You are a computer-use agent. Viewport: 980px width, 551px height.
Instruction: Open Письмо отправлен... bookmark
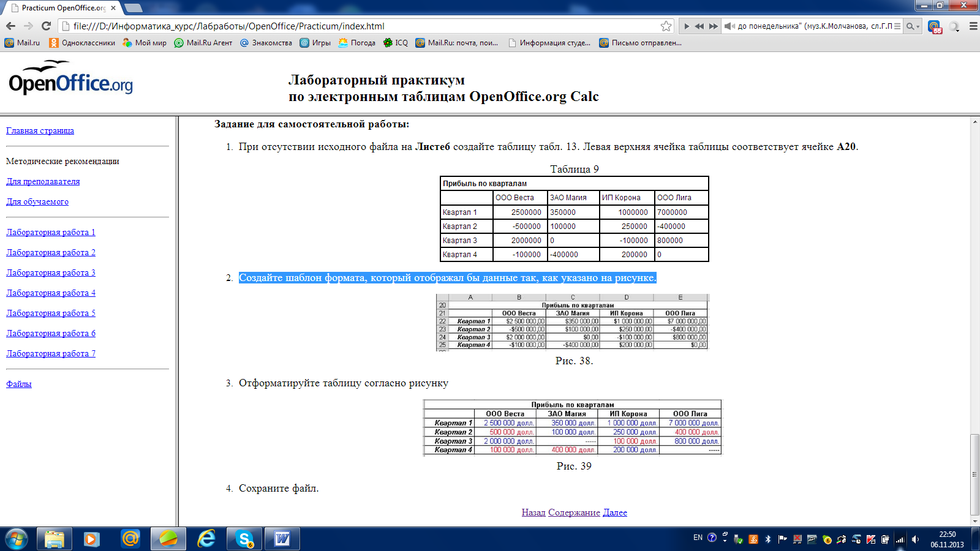click(641, 43)
